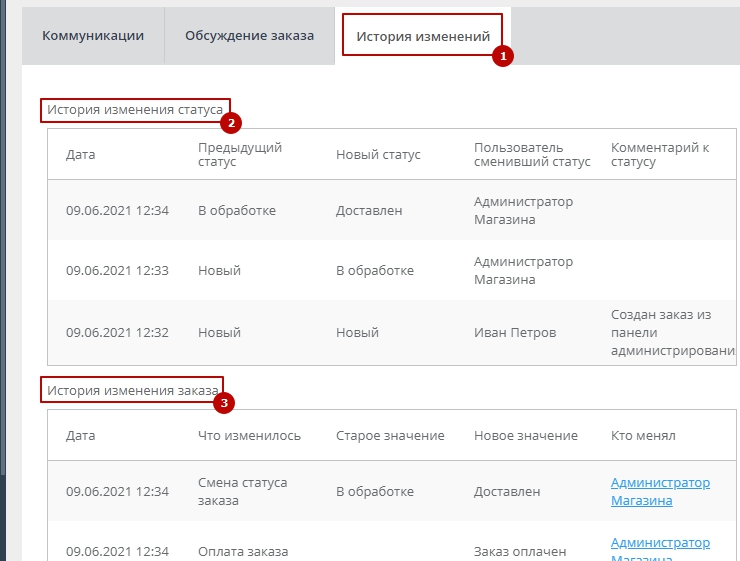Open Администратор Магазина link in Смена статуса заказа row
The image size is (740, 561).
660,491
